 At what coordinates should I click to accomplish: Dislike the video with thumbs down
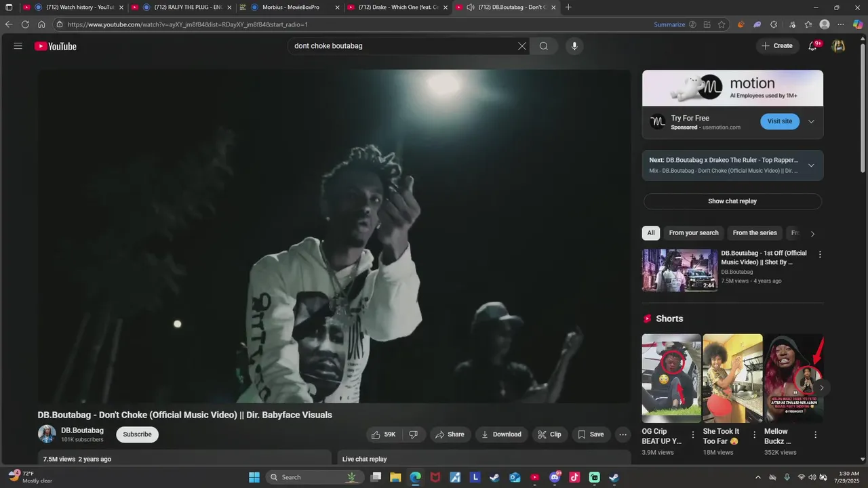[x=414, y=434]
